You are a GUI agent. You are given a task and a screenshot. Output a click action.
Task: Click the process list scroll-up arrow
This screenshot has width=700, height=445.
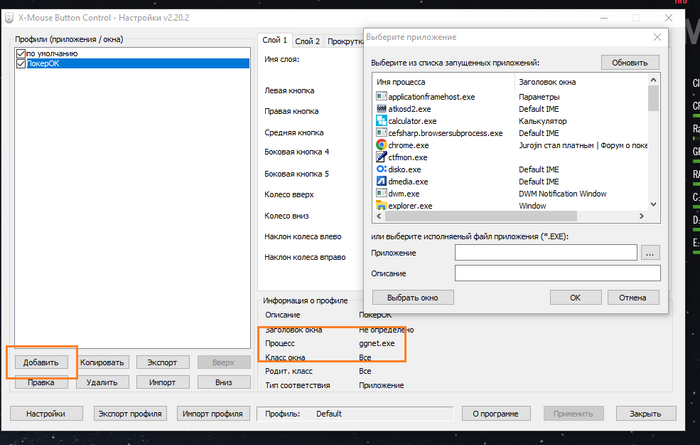tap(654, 80)
